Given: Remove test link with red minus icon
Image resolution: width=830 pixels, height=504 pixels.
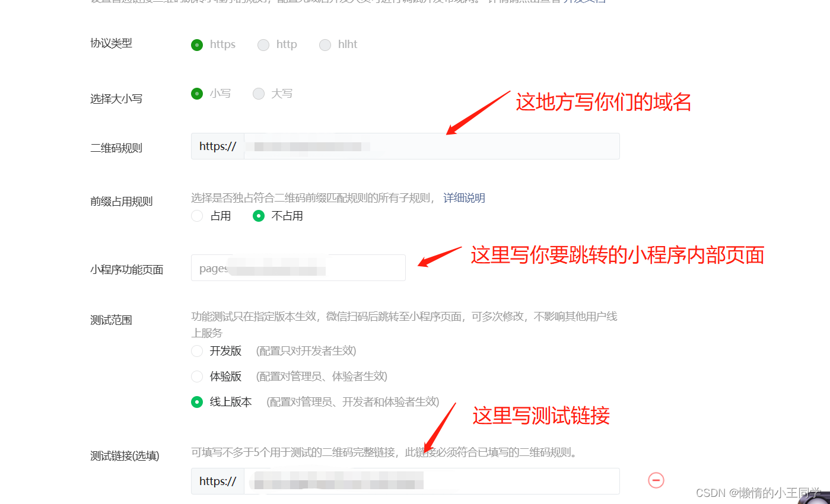Looking at the screenshot, I should click(x=656, y=480).
